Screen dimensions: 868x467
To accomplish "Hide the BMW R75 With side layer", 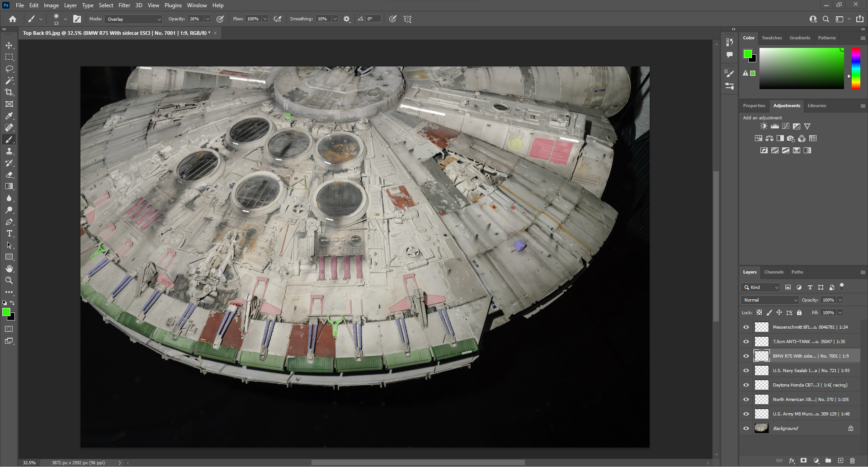I will 746,356.
